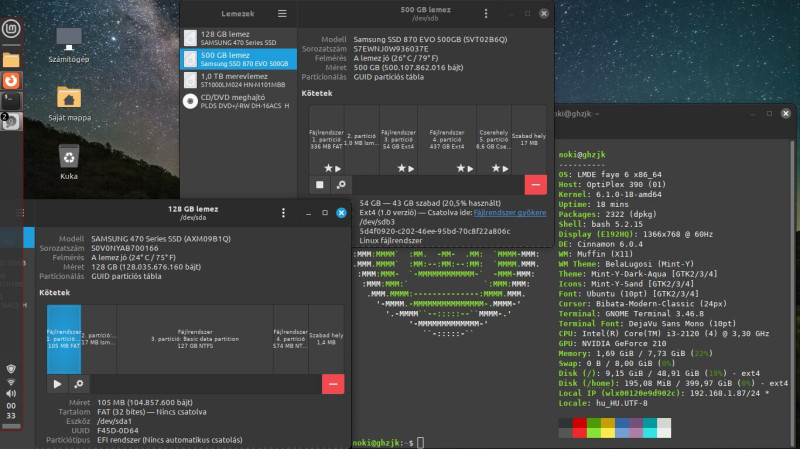This screenshot has width=800, height=449.
Task: Select the 127 GB NTFS Basic data partition
Action: tap(195, 339)
